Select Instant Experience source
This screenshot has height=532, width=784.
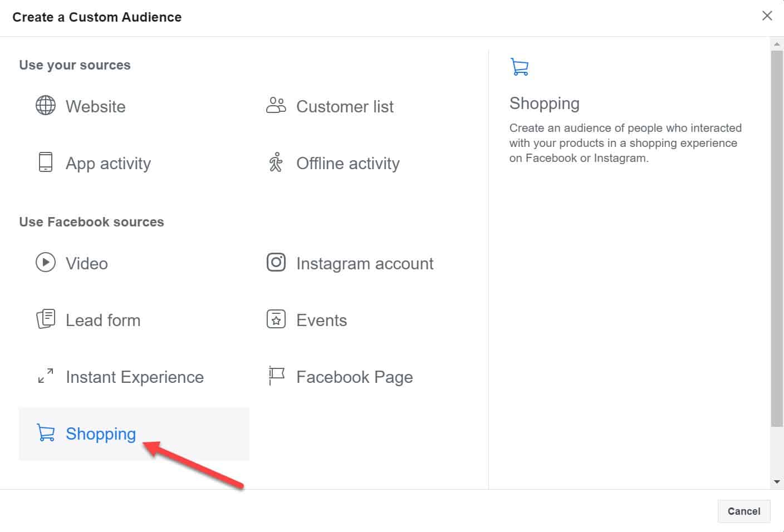coord(134,376)
